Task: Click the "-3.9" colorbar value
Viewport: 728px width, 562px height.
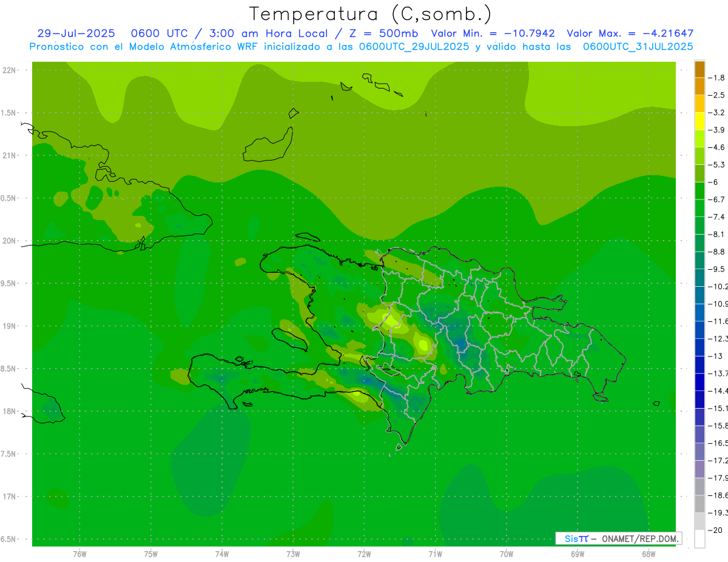Action: pos(717,130)
